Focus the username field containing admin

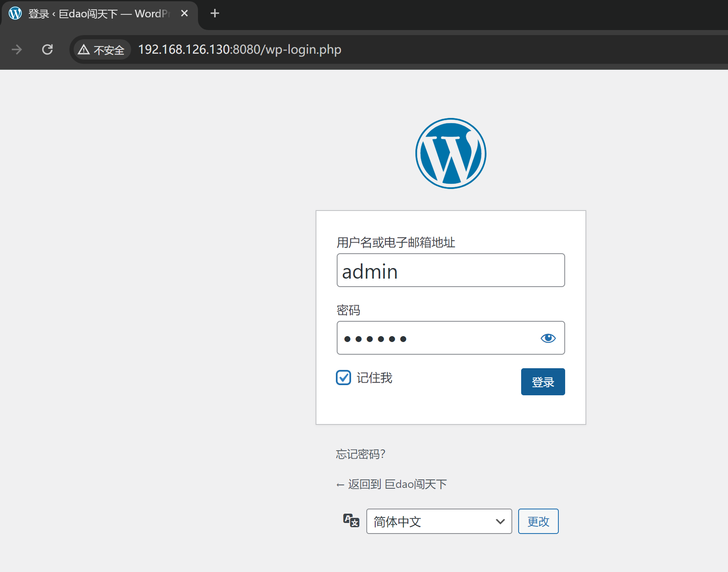click(451, 271)
